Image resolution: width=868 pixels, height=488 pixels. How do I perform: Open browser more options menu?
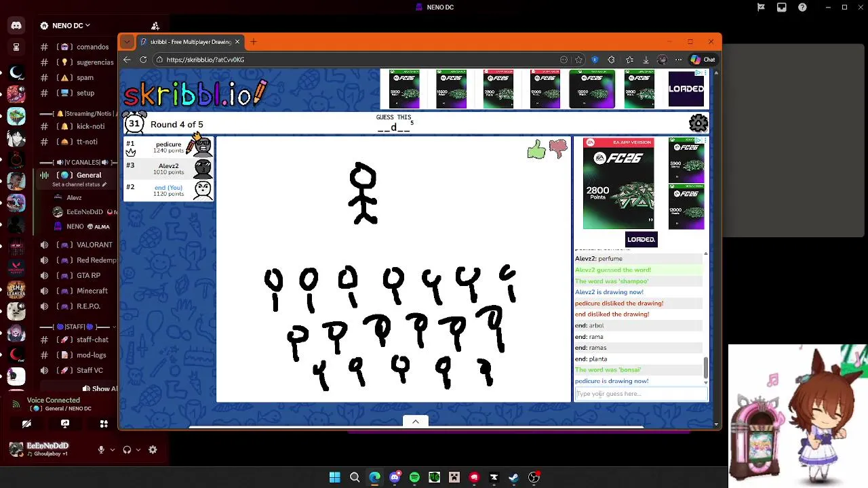tap(678, 60)
